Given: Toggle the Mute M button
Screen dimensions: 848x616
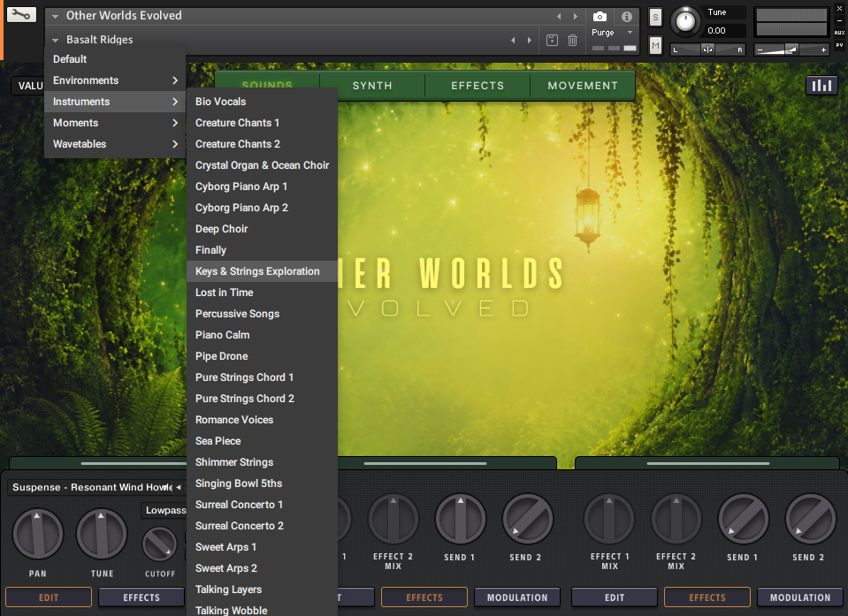Looking at the screenshot, I should pos(655,45).
